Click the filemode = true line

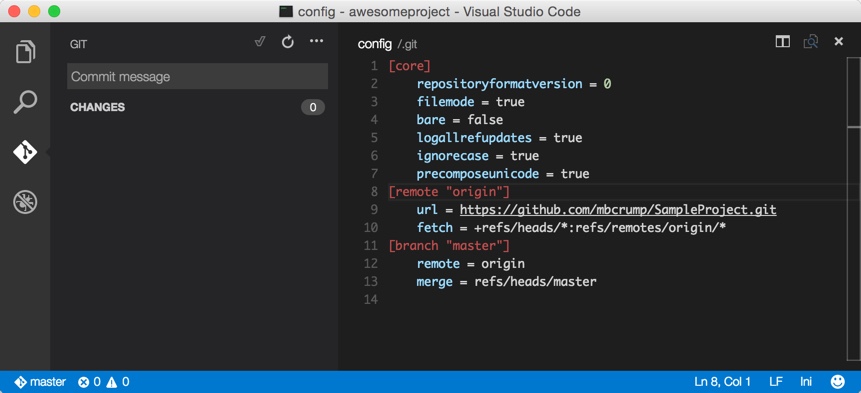coord(471,102)
